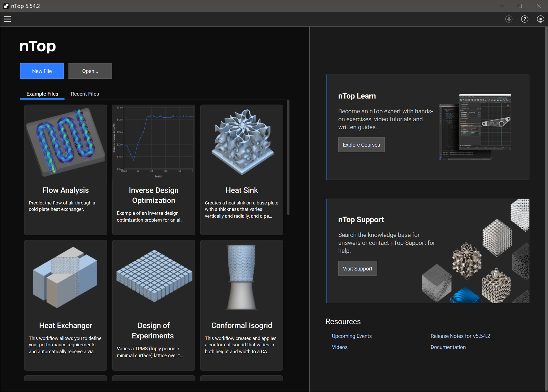
Task: Open Release Notes for v5.54.2 link
Action: 460,336
